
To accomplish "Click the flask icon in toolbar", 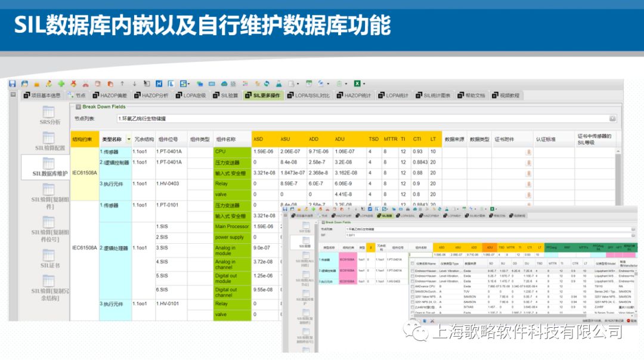I will pyautogui.click(x=279, y=83).
